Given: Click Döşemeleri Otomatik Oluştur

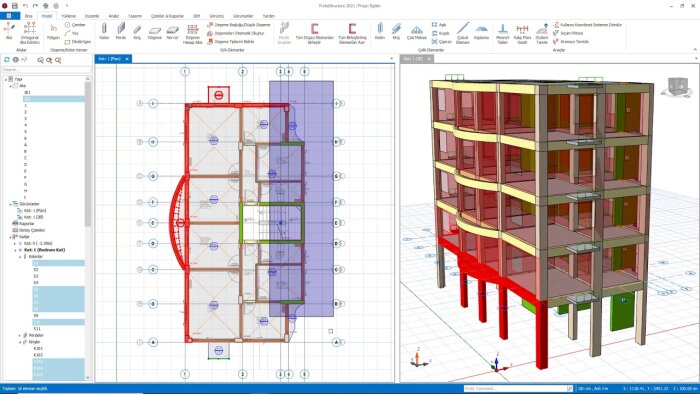Looking at the screenshot, I should pyautogui.click(x=236, y=33).
